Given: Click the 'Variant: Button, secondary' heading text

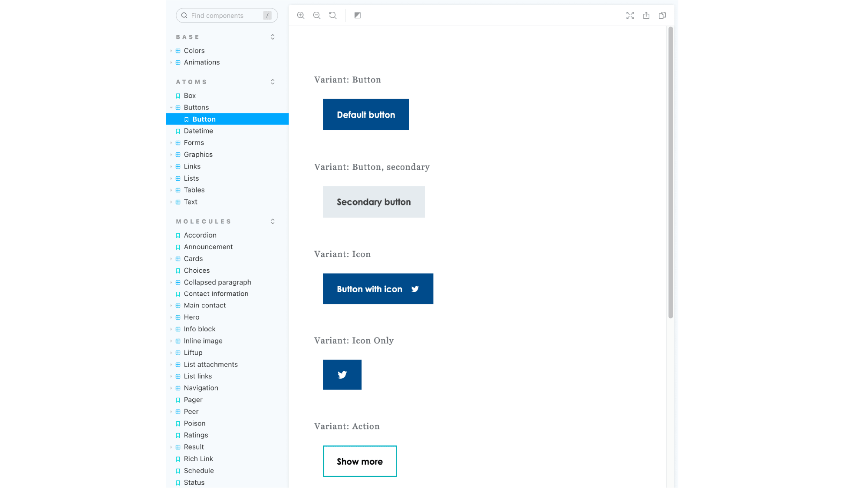Looking at the screenshot, I should (372, 167).
